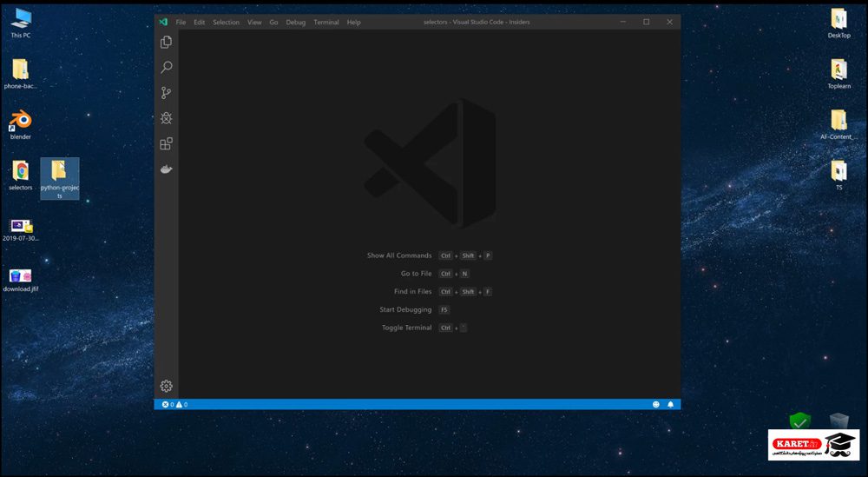Click the VS Code Insiders logo in title bar

[x=163, y=23]
